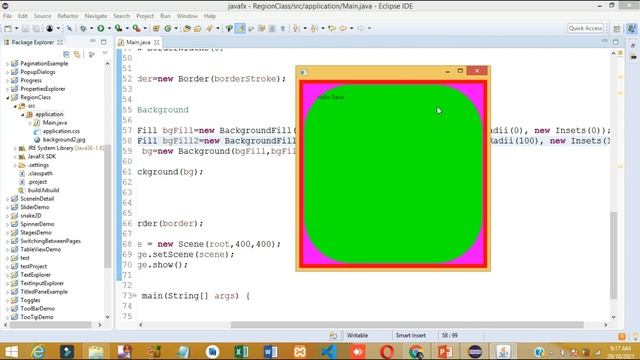Select build.fxbuild file in the tree

click(43, 190)
